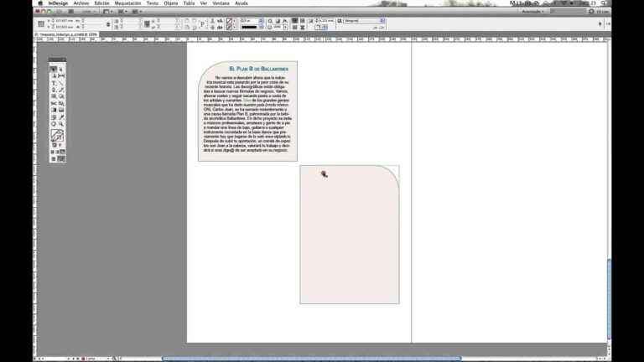Click the vertical scrollbar thumb
This screenshot has height=362, width=644.
click(609, 299)
